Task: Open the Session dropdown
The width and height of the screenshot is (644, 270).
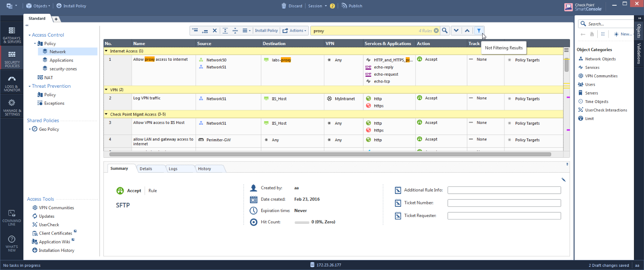Action: coord(318,6)
